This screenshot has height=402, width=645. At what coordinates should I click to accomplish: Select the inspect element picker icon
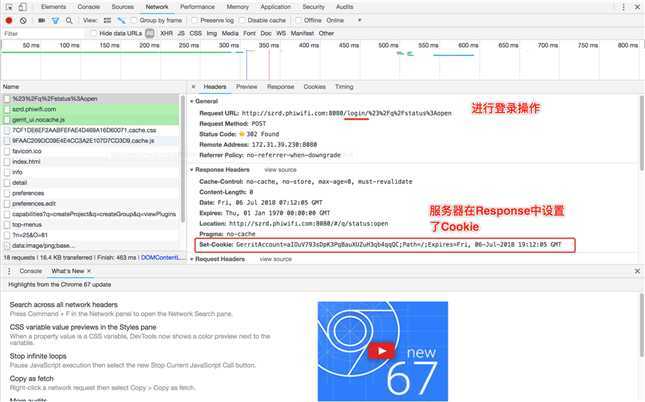[x=9, y=7]
